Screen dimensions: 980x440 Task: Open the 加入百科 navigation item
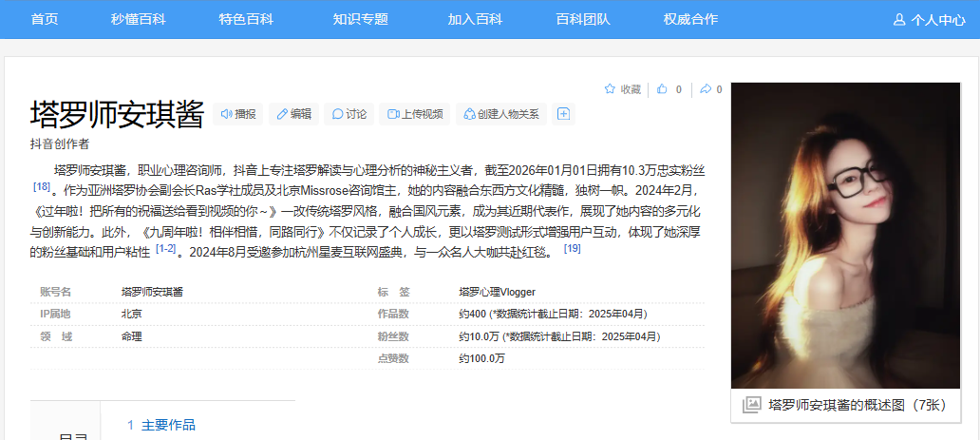[x=475, y=19]
